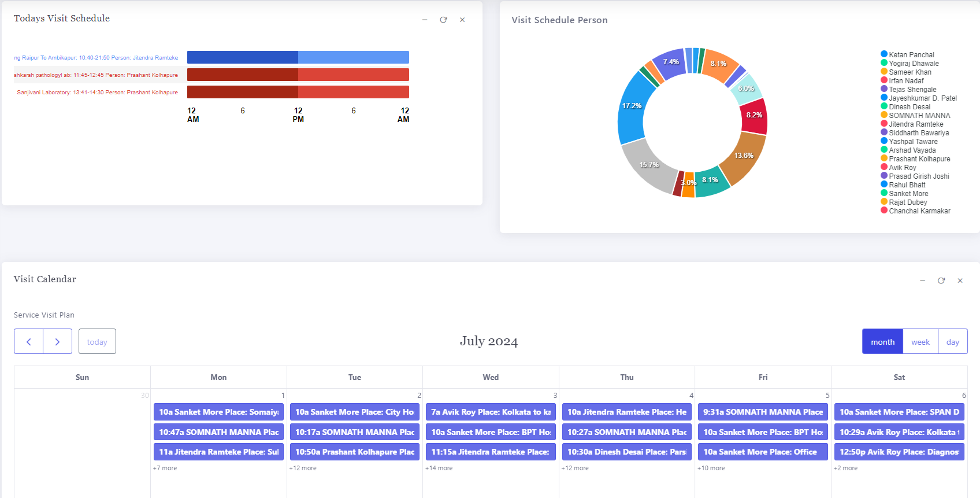Select day number 6 in calendar
This screenshot has height=498, width=980.
[x=964, y=395]
